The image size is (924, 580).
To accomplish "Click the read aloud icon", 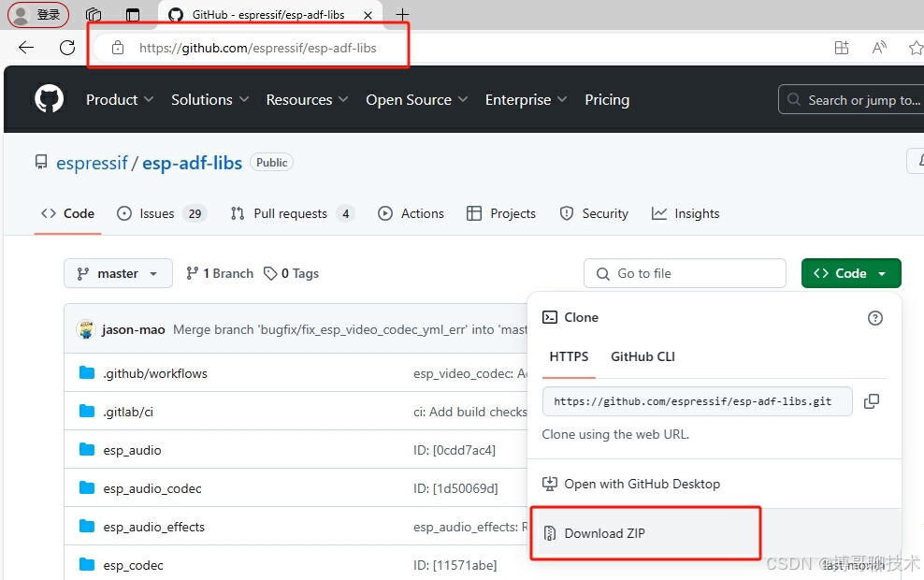I will coord(879,48).
